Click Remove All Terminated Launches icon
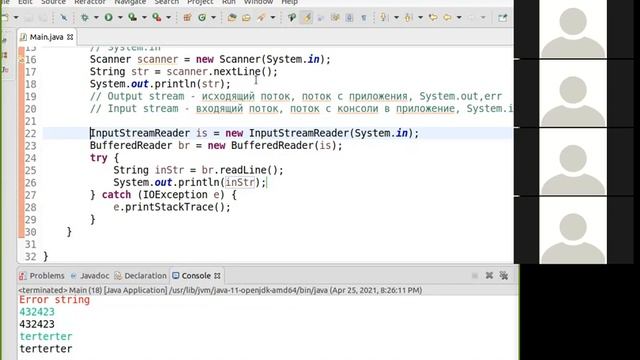The height and width of the screenshot is (360, 640). (504, 276)
